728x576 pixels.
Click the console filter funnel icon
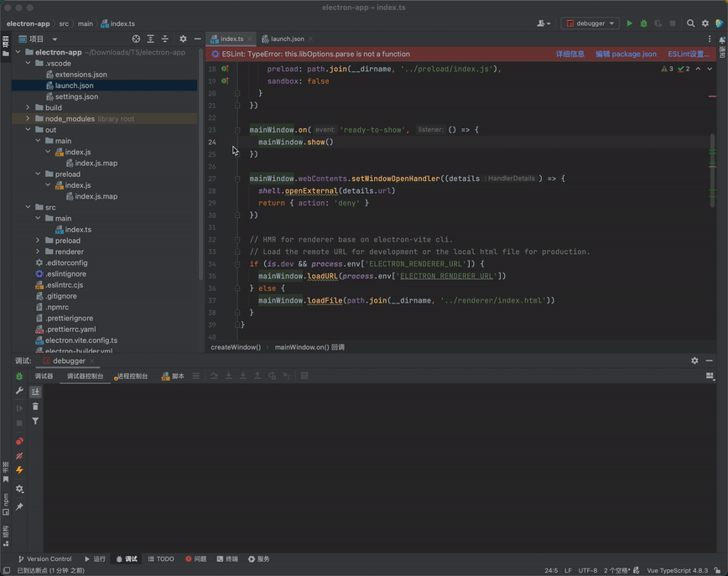[35, 421]
